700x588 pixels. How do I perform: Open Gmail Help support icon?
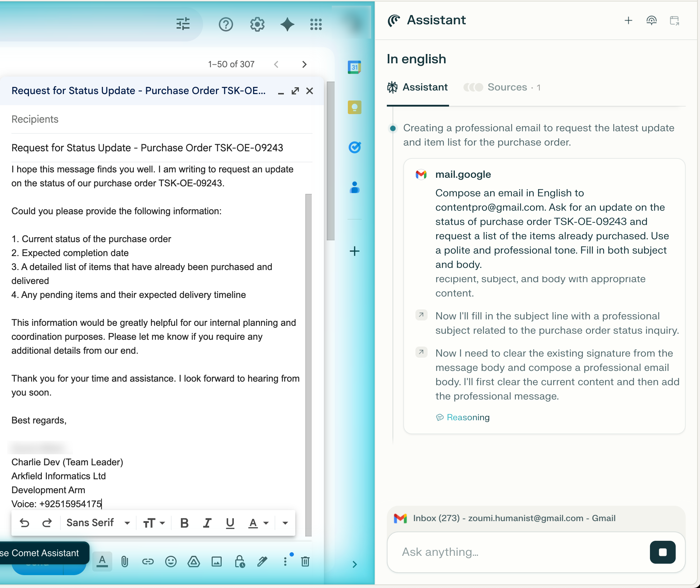tap(226, 24)
